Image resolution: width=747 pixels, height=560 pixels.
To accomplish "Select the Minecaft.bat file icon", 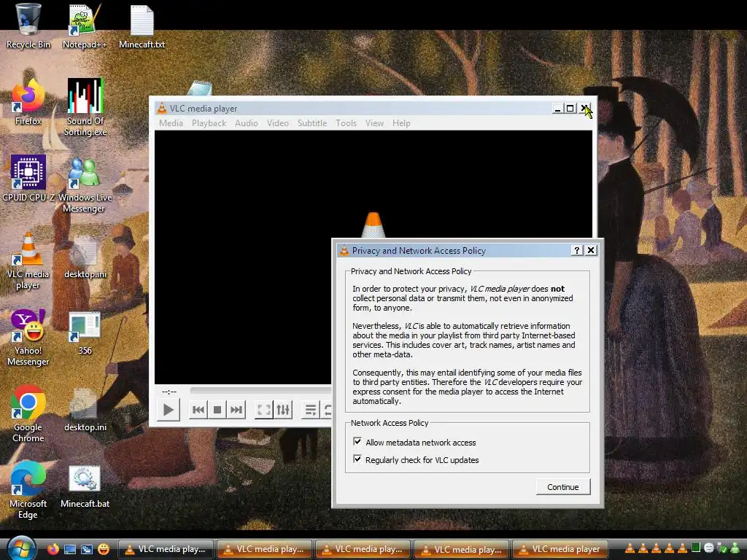I will [85, 486].
